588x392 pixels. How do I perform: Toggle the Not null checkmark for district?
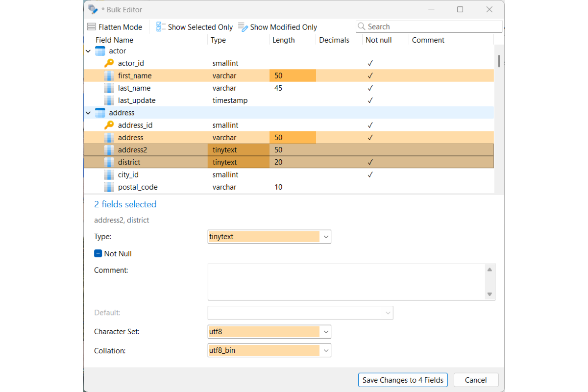tap(370, 162)
